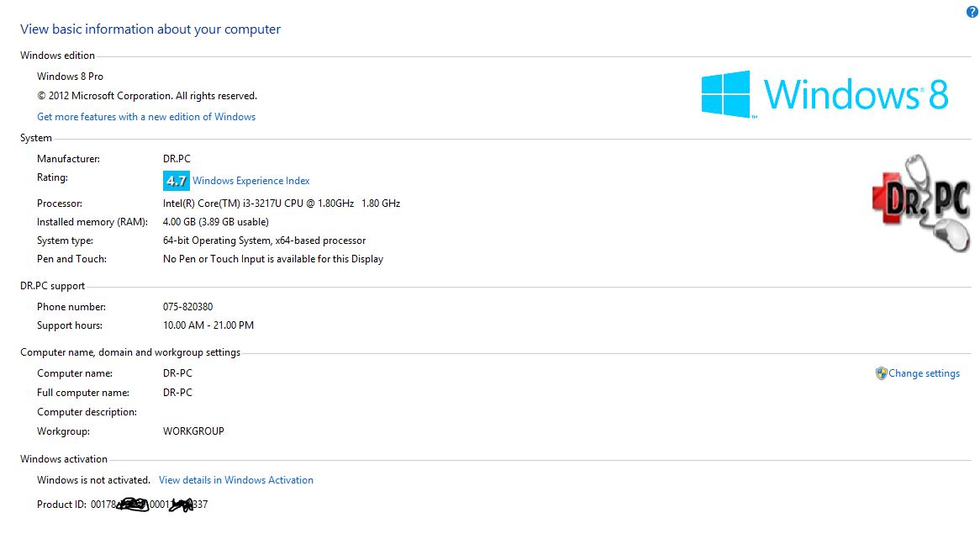Click the WORKGROUP value
Screen dimensions: 980x555
click(x=194, y=431)
